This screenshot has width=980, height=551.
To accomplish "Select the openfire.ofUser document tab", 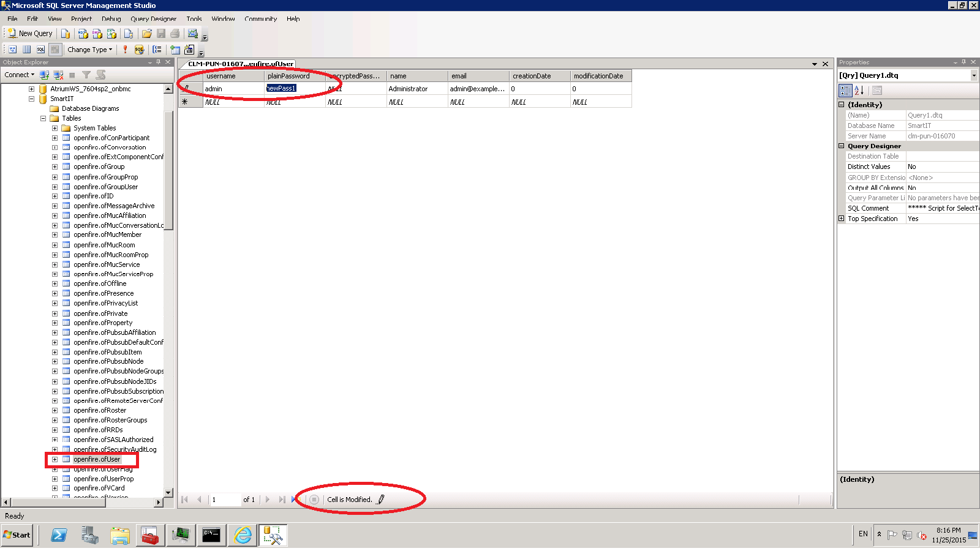I will [240, 64].
